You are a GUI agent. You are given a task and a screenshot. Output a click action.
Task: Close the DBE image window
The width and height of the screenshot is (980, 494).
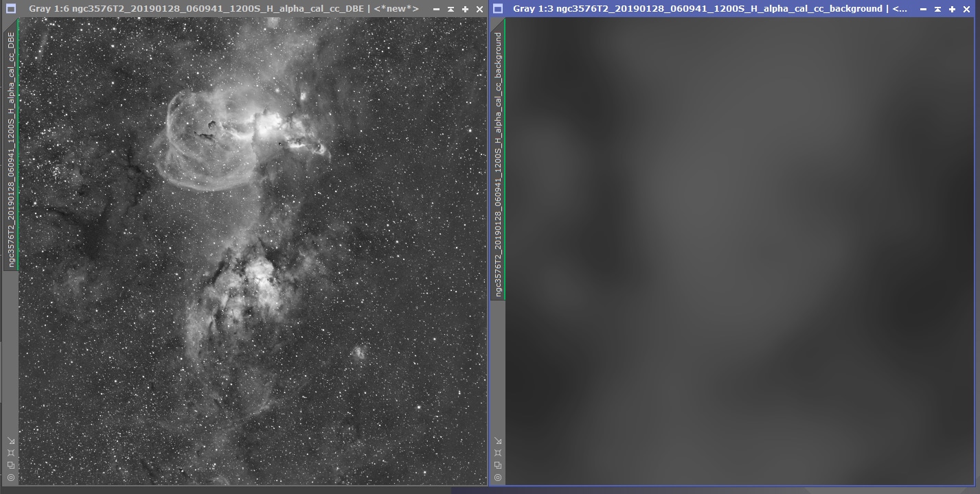pos(479,9)
